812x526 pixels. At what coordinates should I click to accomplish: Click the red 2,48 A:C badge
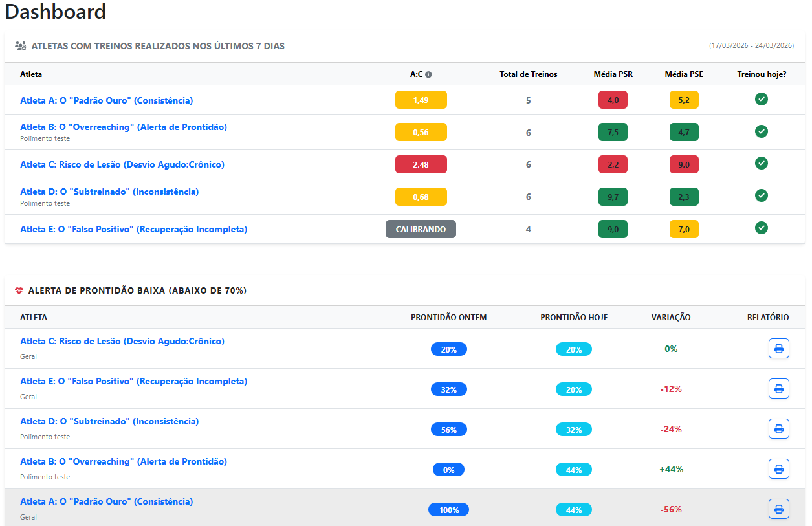tap(421, 164)
